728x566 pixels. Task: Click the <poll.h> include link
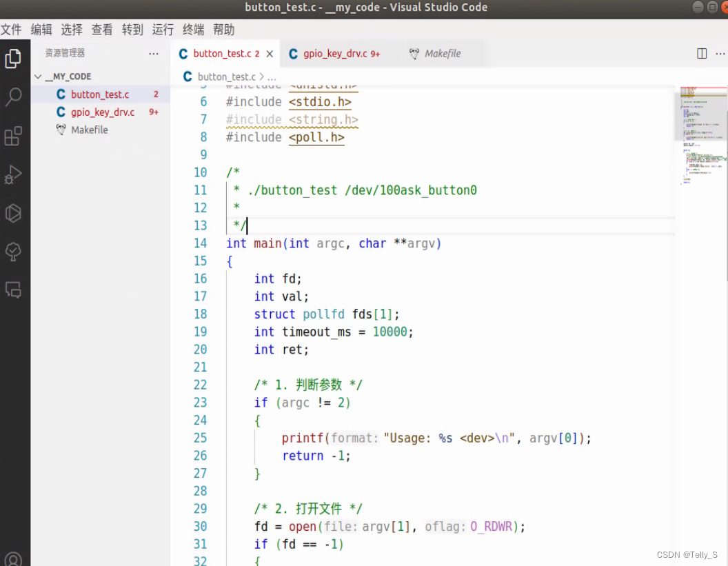pos(316,137)
